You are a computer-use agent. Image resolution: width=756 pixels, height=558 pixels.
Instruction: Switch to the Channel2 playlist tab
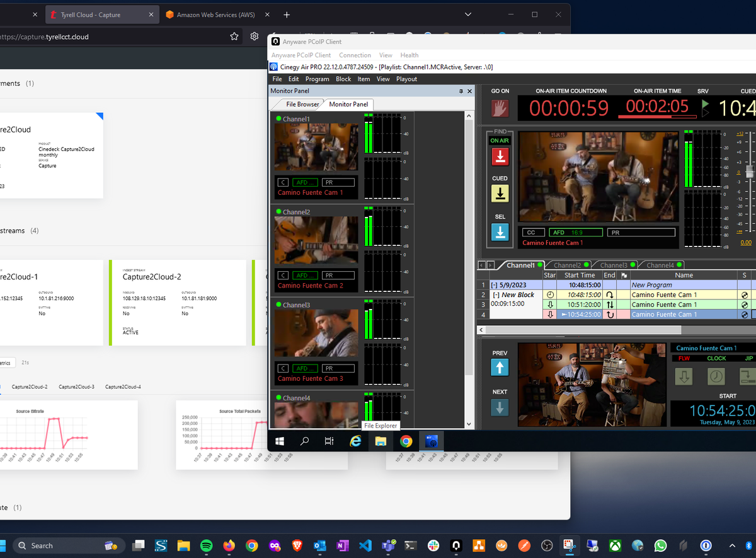[568, 265]
